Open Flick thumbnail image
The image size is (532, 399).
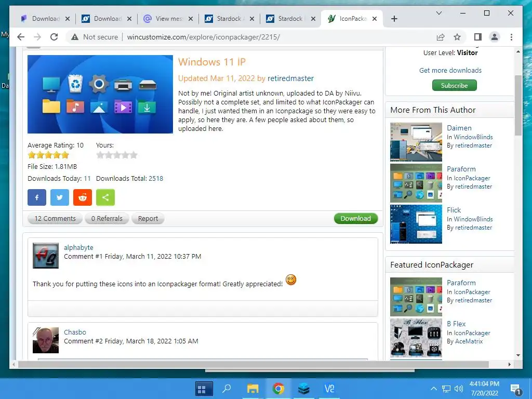tap(416, 224)
